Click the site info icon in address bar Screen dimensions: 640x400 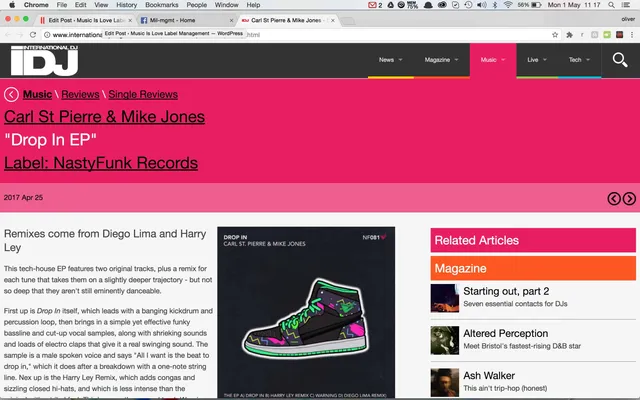(x=47, y=35)
